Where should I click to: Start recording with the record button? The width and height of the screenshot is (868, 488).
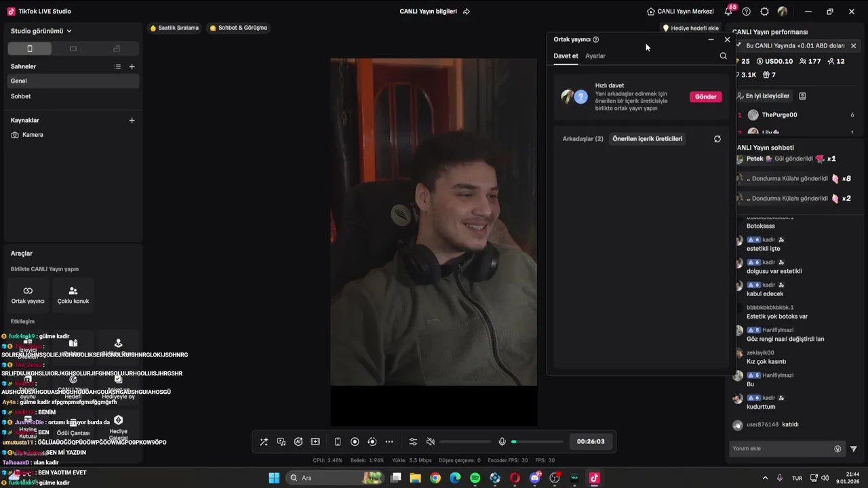[x=355, y=442]
